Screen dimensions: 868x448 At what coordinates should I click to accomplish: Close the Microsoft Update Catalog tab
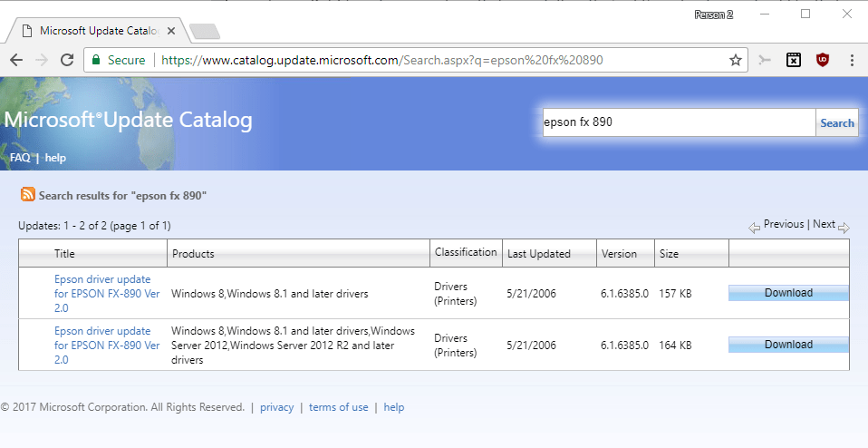click(172, 30)
